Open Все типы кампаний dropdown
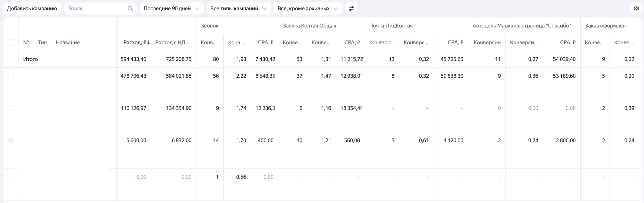 pos(238,8)
